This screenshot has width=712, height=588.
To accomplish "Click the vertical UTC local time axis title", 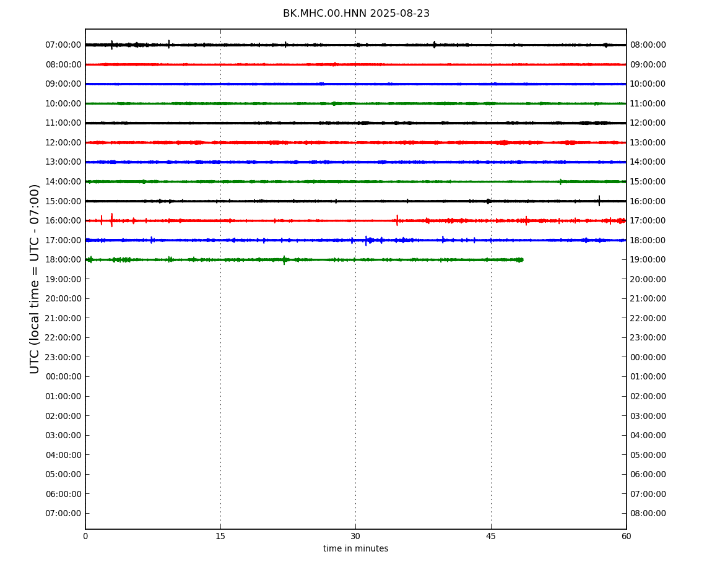I will pos(35,279).
